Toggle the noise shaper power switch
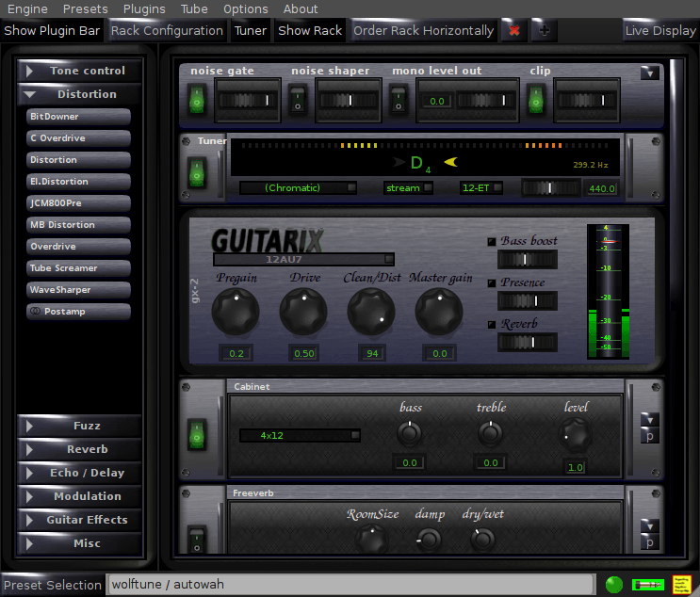Screen dimensions: 700x597 point(298,100)
